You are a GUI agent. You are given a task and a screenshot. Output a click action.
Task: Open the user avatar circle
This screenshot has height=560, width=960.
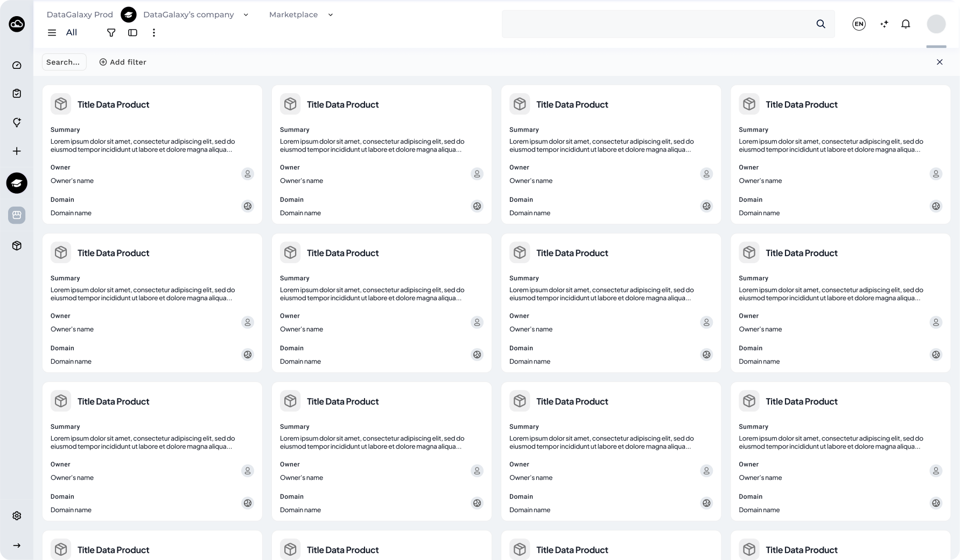pyautogui.click(x=936, y=24)
